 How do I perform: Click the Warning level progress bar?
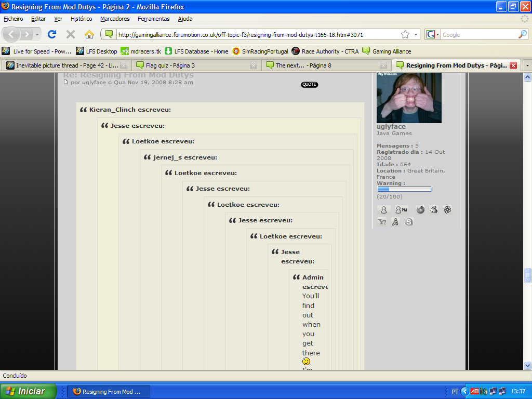point(404,189)
